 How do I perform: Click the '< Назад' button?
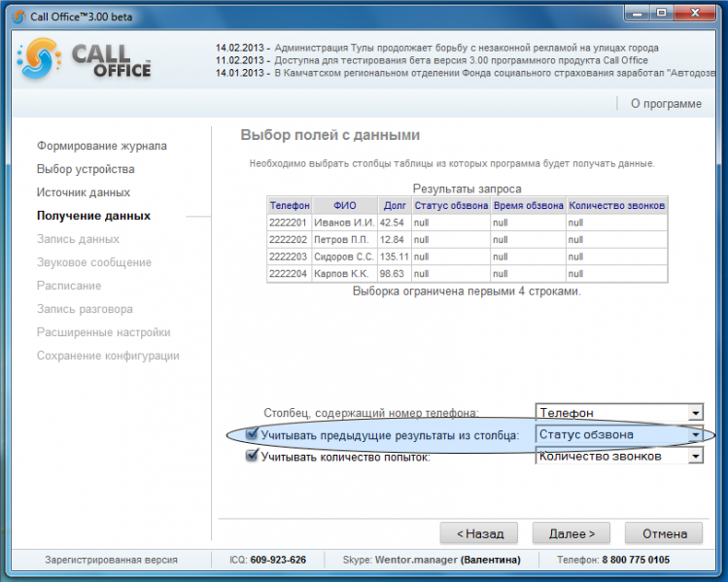[478, 533]
